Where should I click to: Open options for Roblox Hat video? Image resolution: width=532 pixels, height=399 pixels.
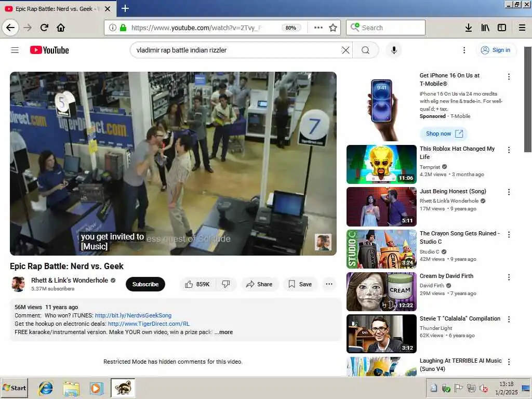click(509, 150)
